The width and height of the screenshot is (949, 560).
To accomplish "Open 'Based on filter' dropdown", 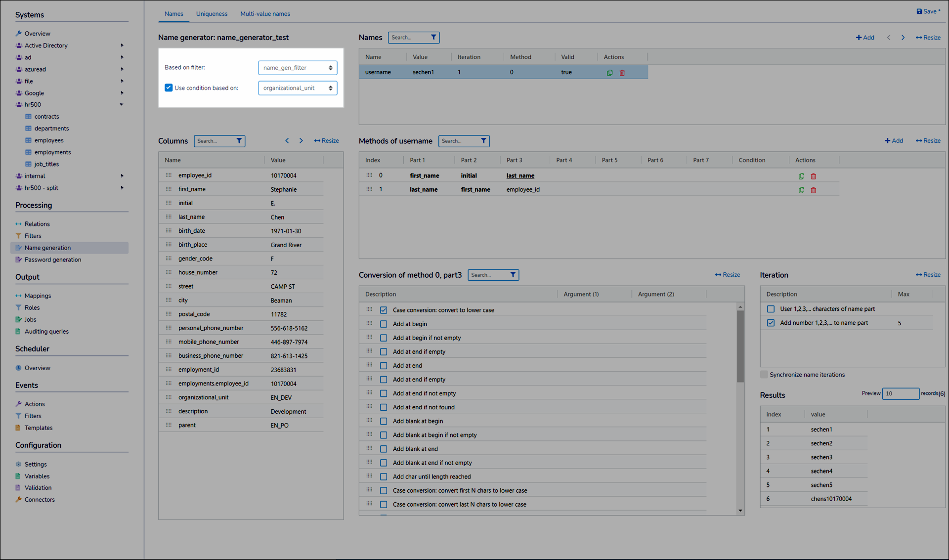I will click(298, 68).
